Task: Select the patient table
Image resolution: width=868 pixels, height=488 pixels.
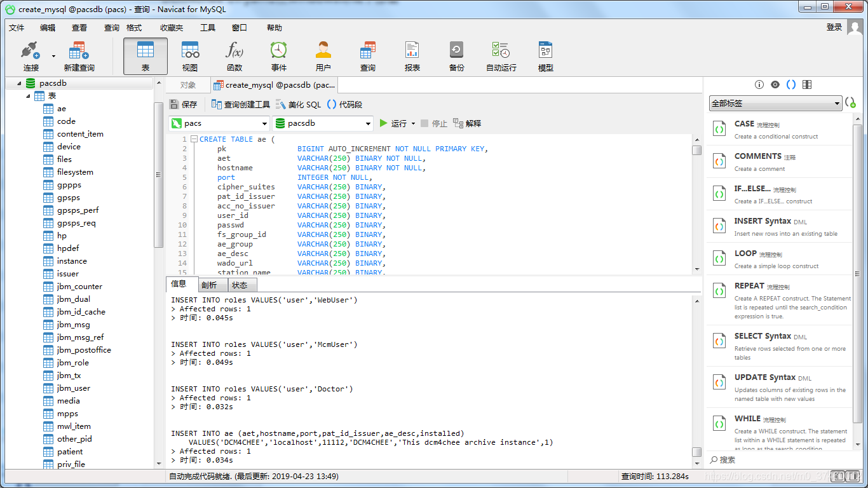Action: click(x=70, y=451)
